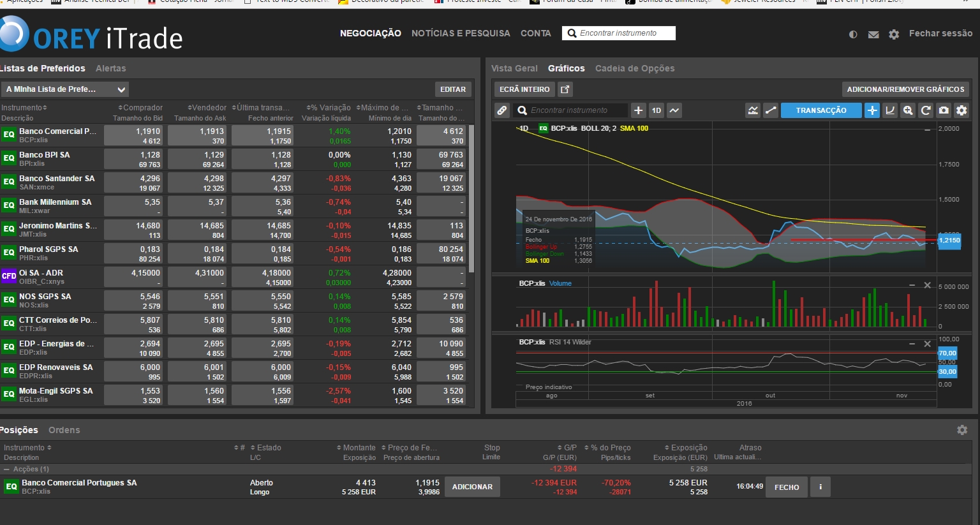980x525 pixels.
Task: Click the chart screenshot camera icon
Action: point(944,110)
